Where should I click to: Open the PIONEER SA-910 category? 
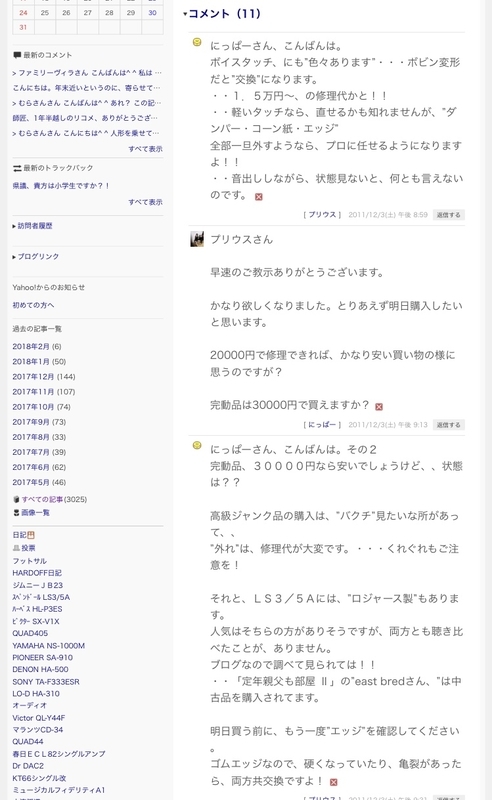click(42, 658)
